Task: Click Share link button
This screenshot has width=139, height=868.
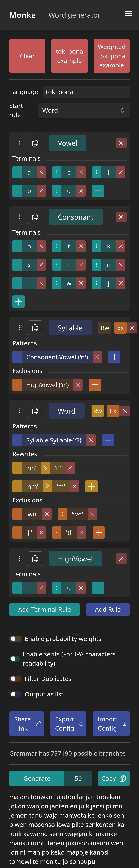Action: pos(27,724)
